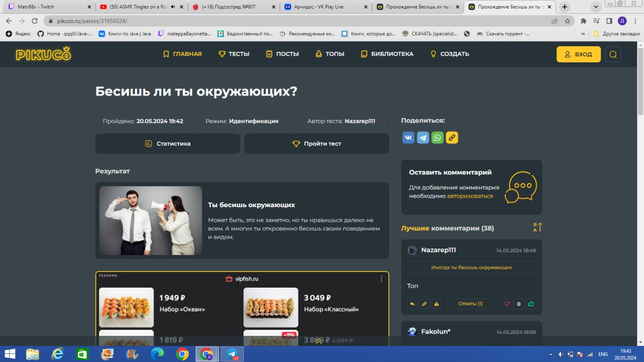Screen dimensions: 644x362
Task: Open the browser extensions puzzle icon
Action: click(x=584, y=21)
